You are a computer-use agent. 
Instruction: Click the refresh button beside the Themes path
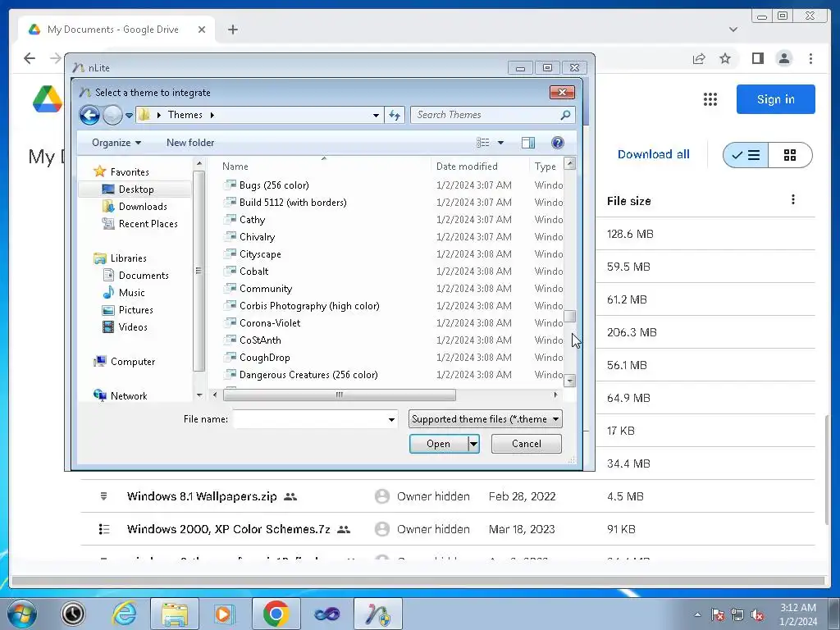395,115
